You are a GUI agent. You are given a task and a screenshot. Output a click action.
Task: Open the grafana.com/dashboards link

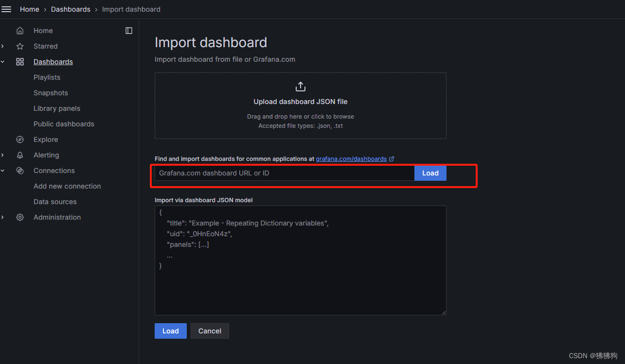click(x=351, y=159)
